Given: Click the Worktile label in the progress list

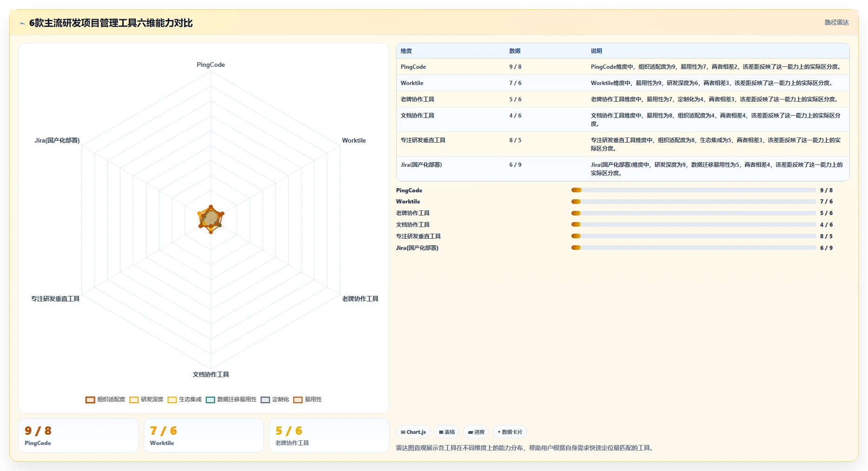Looking at the screenshot, I should (408, 202).
